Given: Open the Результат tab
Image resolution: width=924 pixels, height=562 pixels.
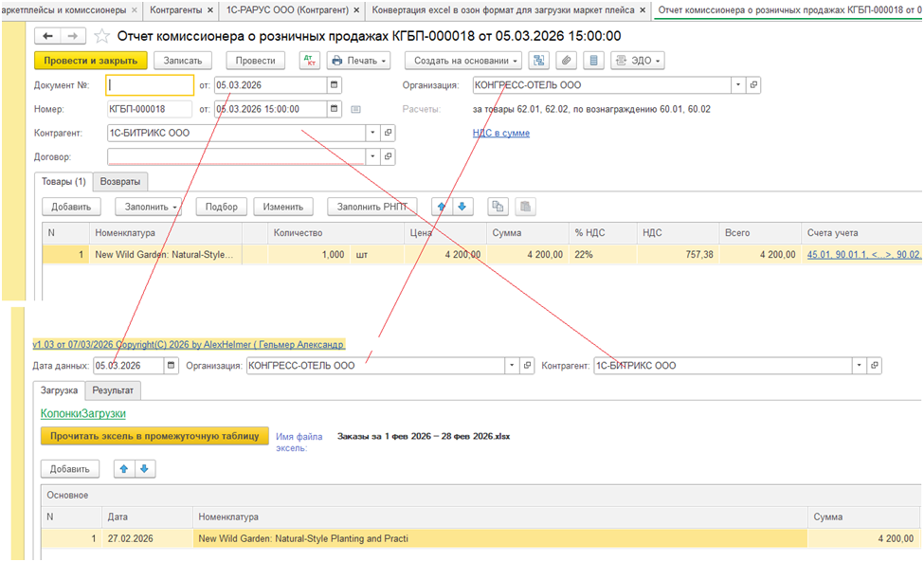Looking at the screenshot, I should pyautogui.click(x=113, y=390).
